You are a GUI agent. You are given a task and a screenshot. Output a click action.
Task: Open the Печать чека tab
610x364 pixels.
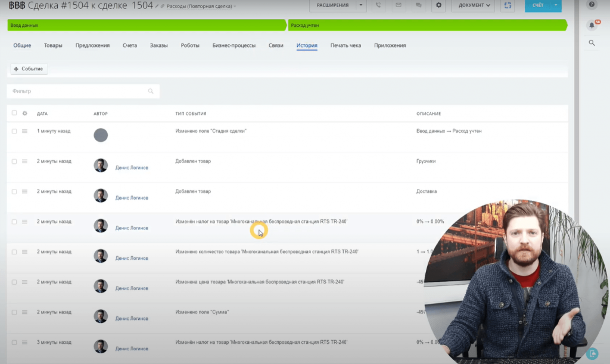click(346, 45)
